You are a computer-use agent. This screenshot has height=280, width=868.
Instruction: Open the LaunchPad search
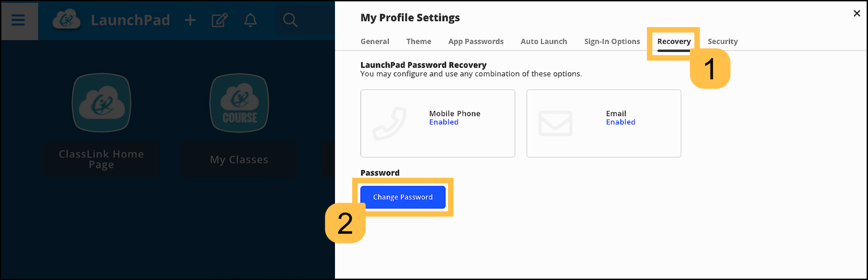[x=290, y=20]
